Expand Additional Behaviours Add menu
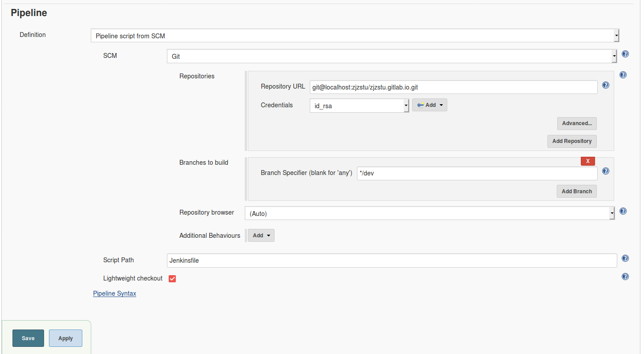The width and height of the screenshot is (644, 354). tap(261, 236)
